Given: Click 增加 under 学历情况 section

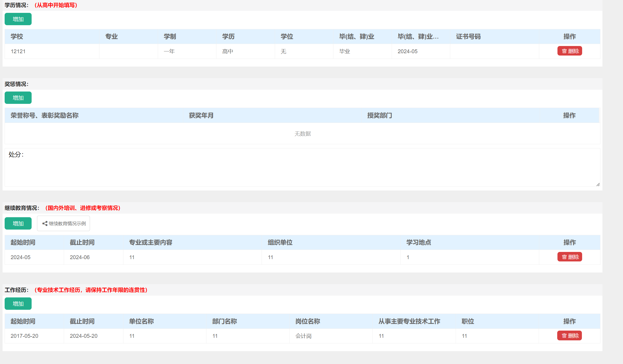Looking at the screenshot, I should (x=18, y=19).
